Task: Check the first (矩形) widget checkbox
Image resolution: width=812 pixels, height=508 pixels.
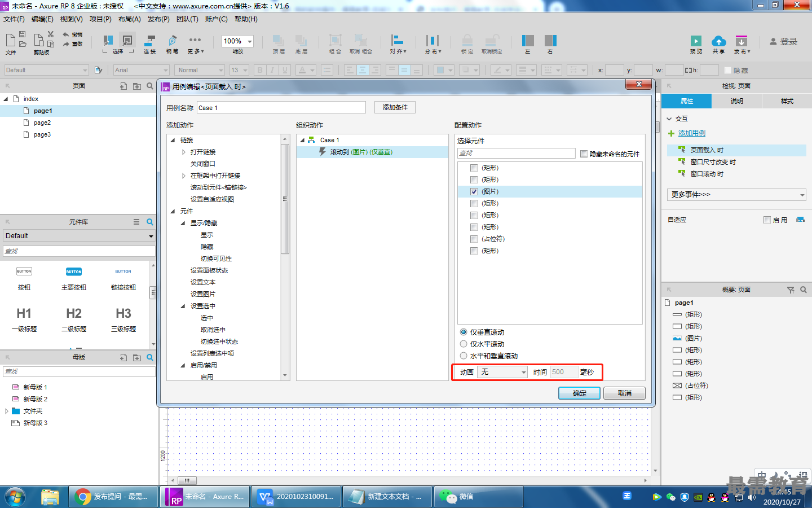Action: 474,168
